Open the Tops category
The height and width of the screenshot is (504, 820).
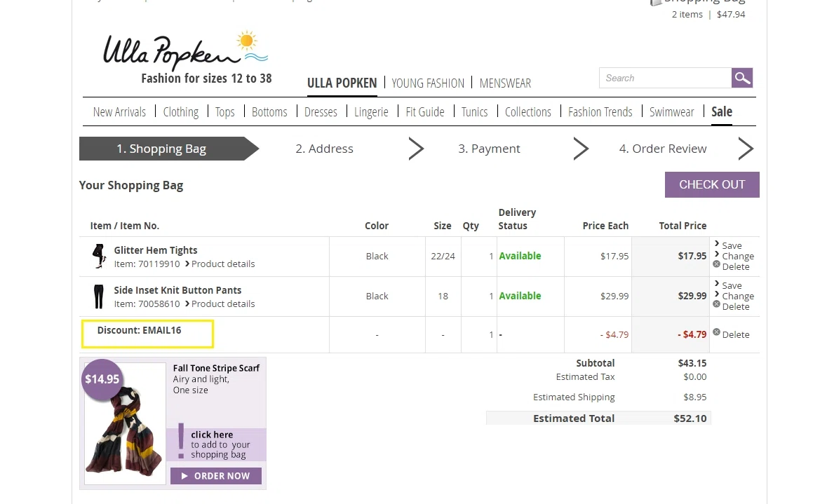point(225,112)
